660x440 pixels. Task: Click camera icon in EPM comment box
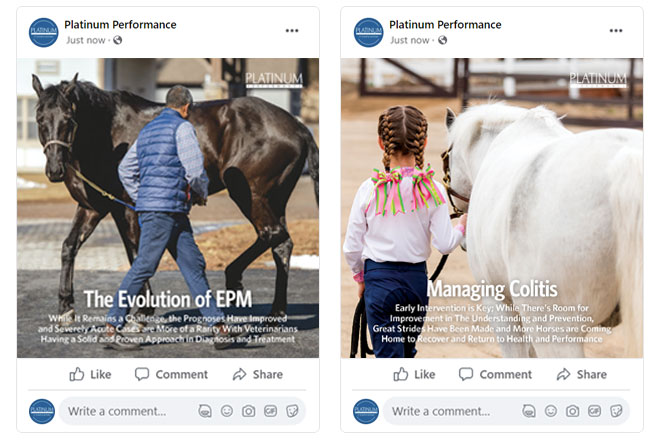pos(249,411)
